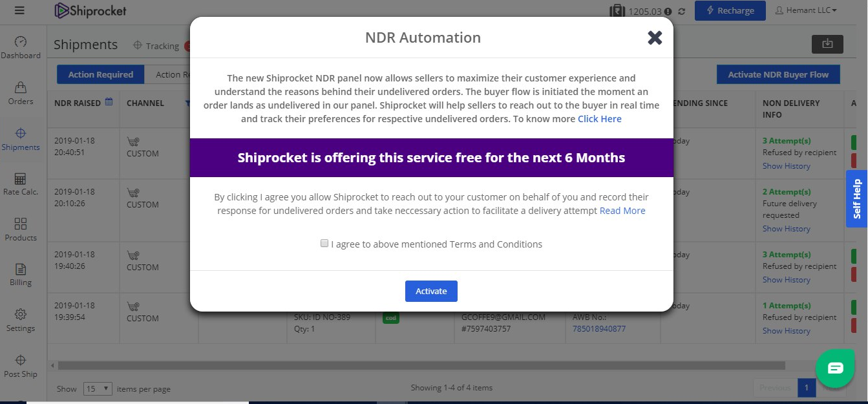Open Billing in the sidebar

(x=21, y=275)
